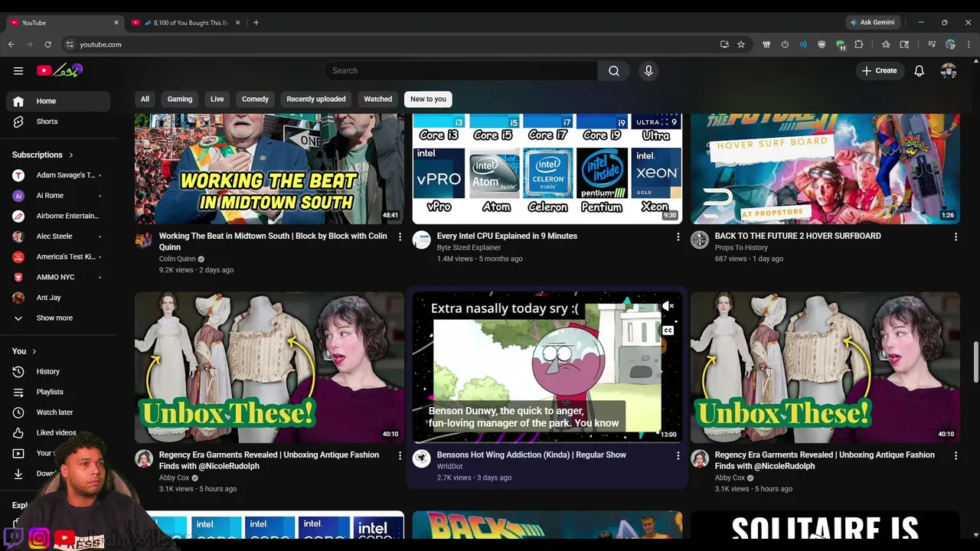The width and height of the screenshot is (980, 551).
Task: Open the YouTube guide hamburger menu
Action: [x=18, y=70]
